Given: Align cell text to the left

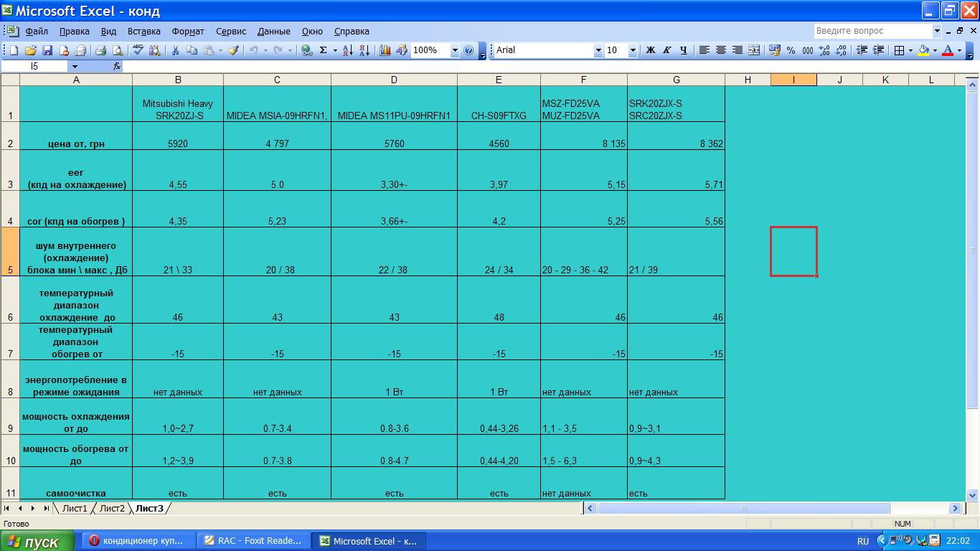Looking at the screenshot, I should pyautogui.click(x=705, y=50).
